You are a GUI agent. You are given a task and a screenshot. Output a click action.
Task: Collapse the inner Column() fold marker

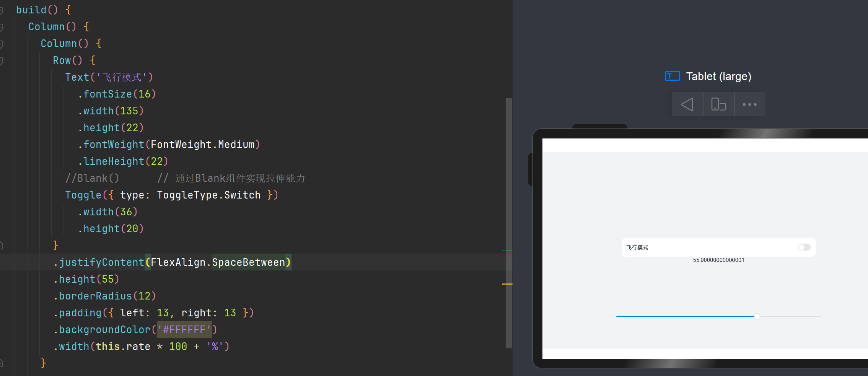pyautogui.click(x=2, y=44)
